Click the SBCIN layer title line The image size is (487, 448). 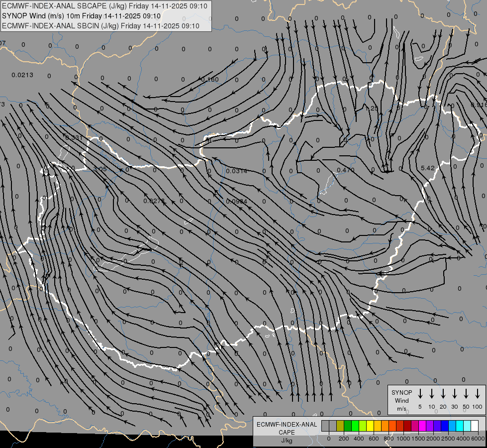coord(100,26)
